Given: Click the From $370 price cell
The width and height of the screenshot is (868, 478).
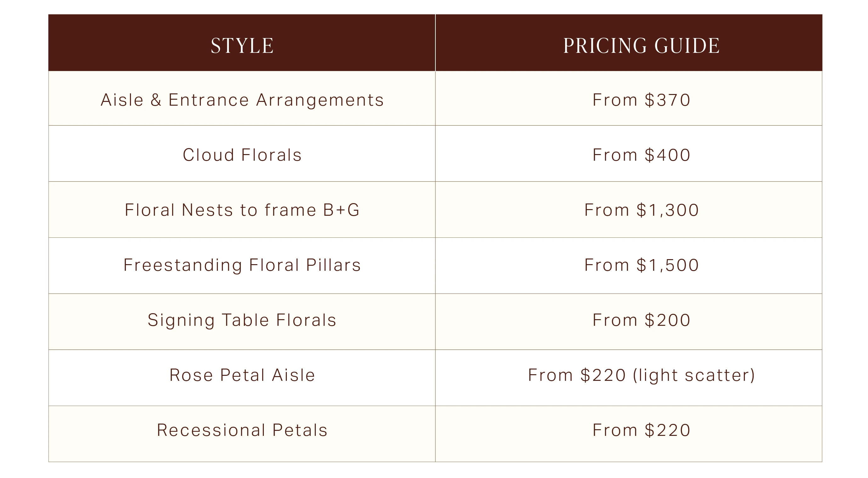Looking at the screenshot, I should tap(641, 100).
